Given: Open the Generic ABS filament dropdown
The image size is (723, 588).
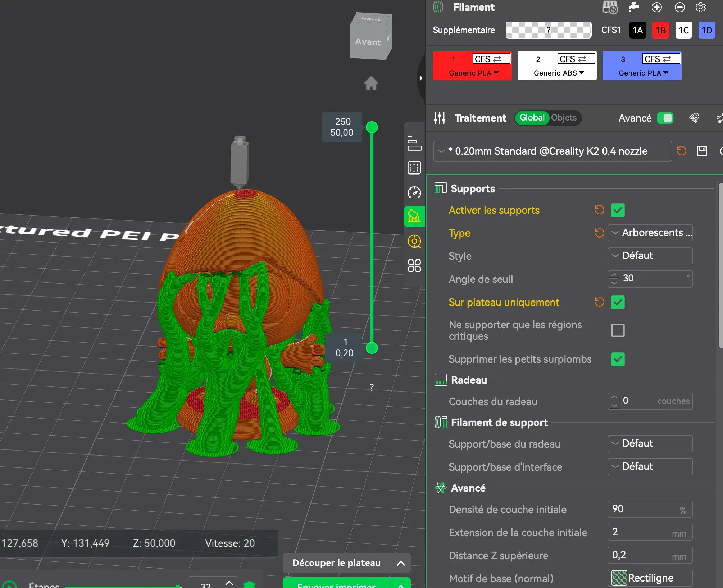Looking at the screenshot, I should coord(559,73).
